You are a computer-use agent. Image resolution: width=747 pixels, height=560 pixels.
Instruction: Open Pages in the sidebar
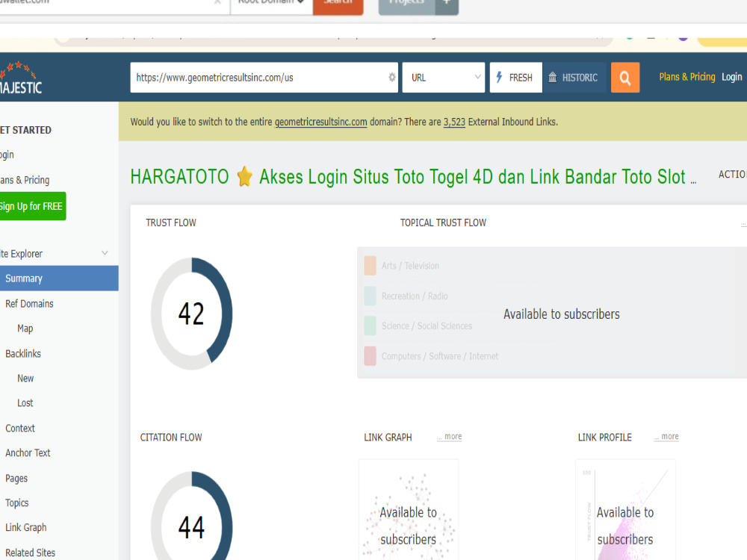coord(16,478)
